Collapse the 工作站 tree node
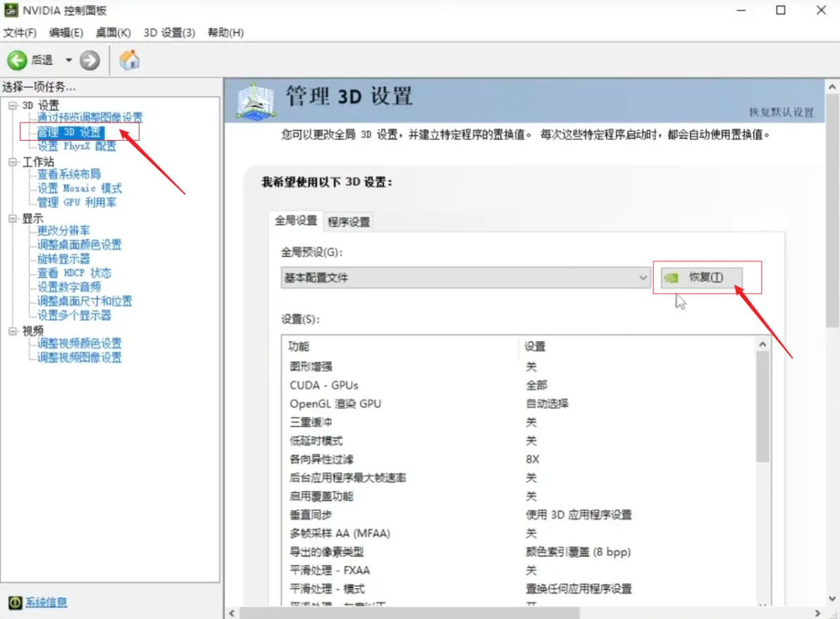The image size is (840, 619). [x=13, y=162]
